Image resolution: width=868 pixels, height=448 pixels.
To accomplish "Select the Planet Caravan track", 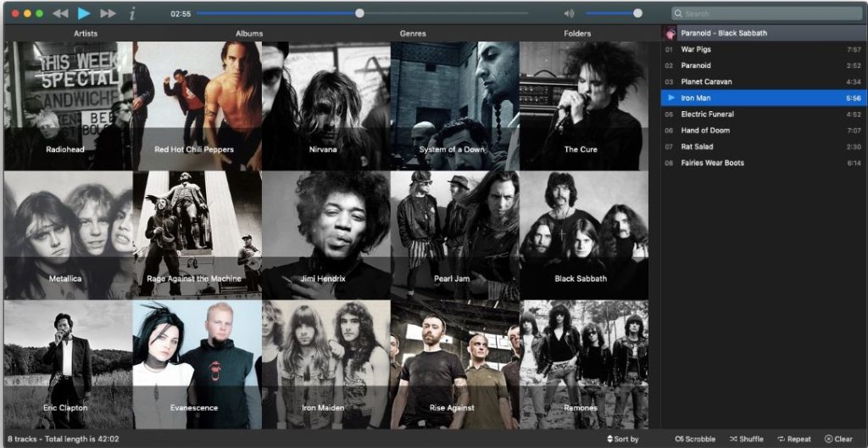I will [x=764, y=81].
